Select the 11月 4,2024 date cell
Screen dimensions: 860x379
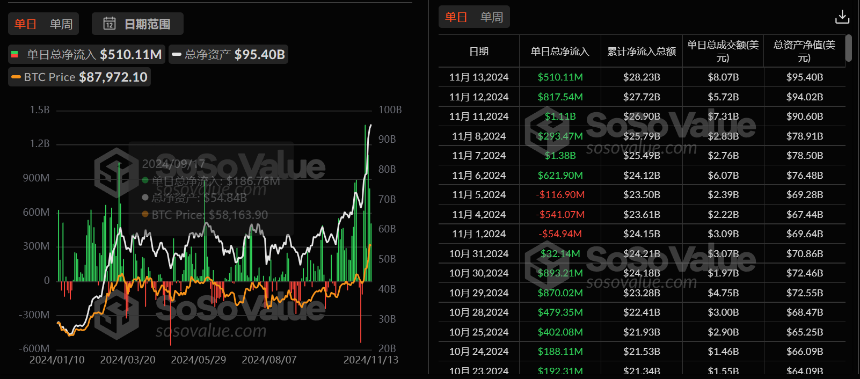point(479,214)
